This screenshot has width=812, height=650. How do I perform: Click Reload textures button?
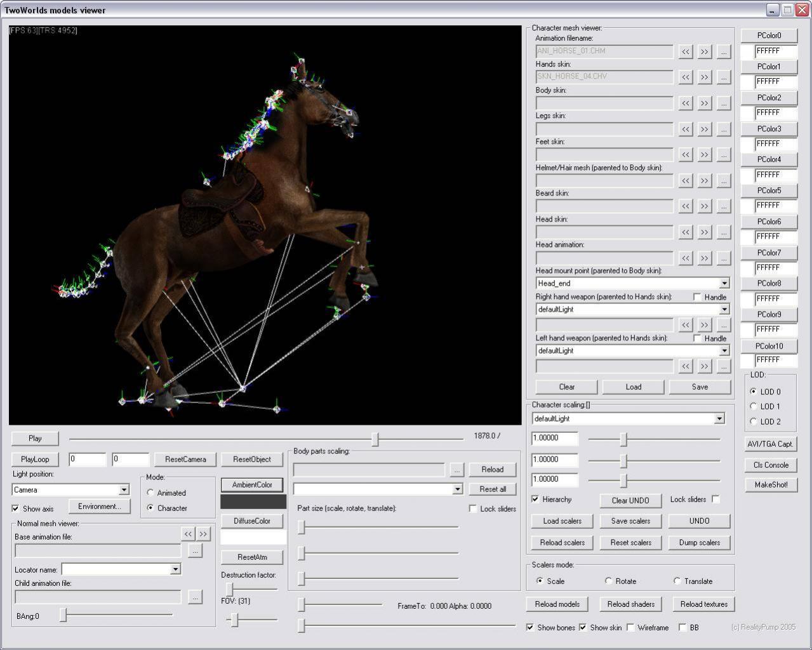704,604
